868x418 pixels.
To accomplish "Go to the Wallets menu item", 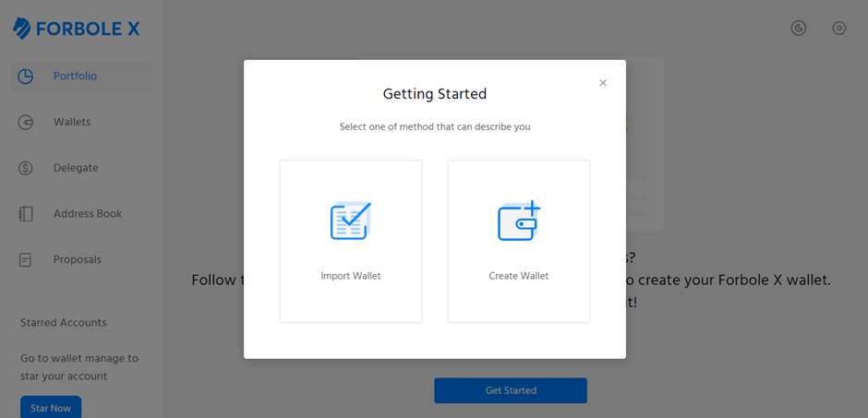I will pyautogui.click(x=81, y=122).
